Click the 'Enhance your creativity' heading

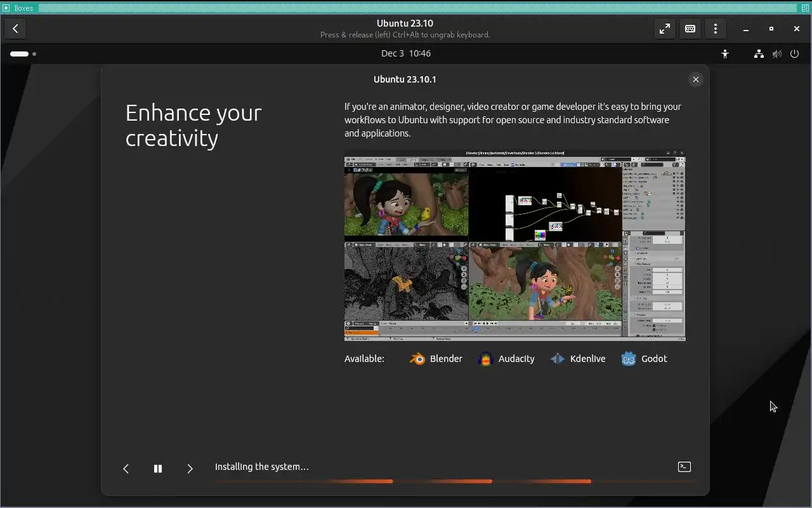click(x=193, y=125)
